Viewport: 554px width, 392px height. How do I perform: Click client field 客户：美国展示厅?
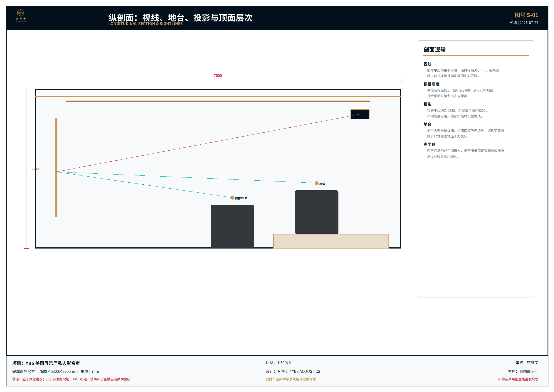(523, 371)
